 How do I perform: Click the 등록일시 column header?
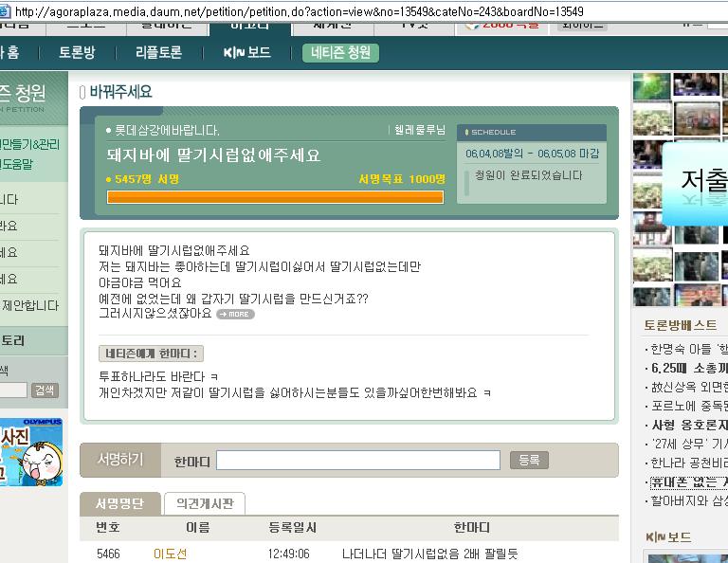(293, 528)
